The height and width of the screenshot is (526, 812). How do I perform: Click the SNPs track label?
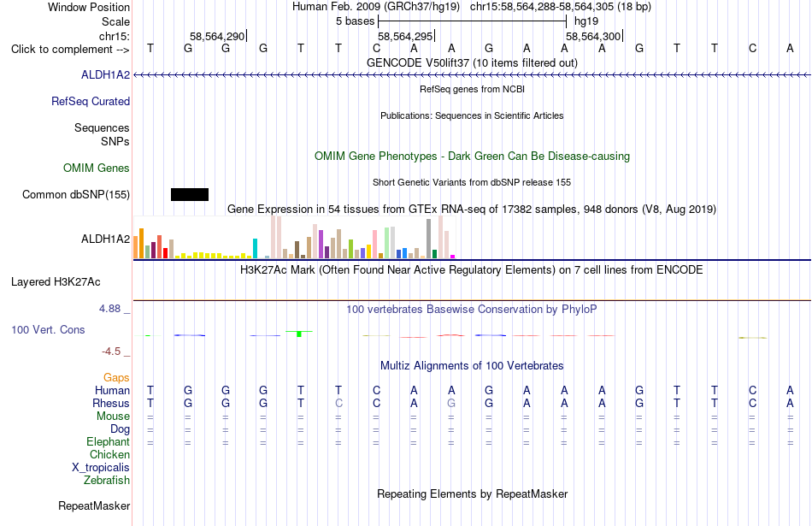coord(115,141)
